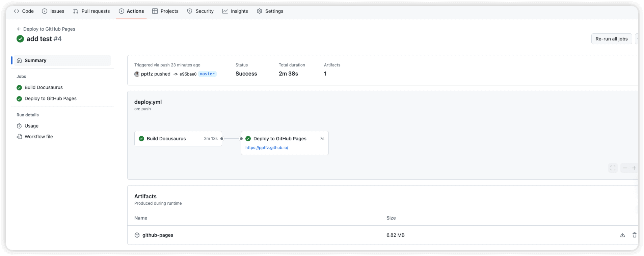
Task: Click the Artifacts count 1
Action: [325, 74]
